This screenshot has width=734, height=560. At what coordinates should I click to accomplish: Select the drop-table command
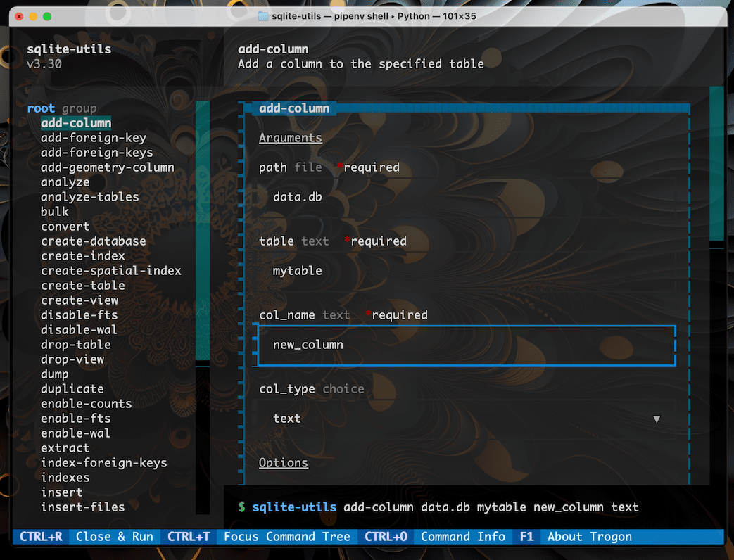tap(75, 344)
